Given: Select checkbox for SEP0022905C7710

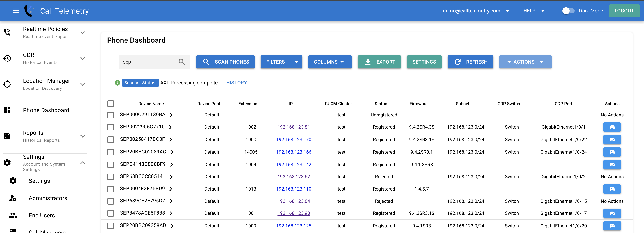Looking at the screenshot, I should pos(111,127).
